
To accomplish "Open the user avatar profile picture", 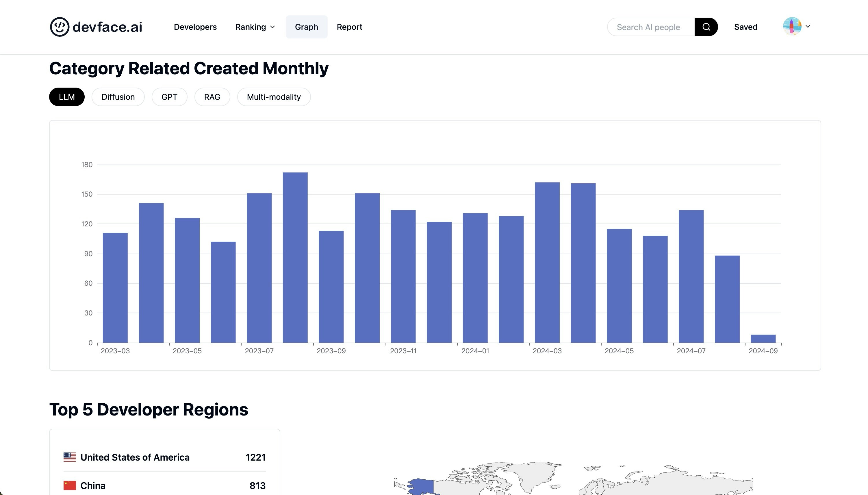I will click(x=792, y=27).
